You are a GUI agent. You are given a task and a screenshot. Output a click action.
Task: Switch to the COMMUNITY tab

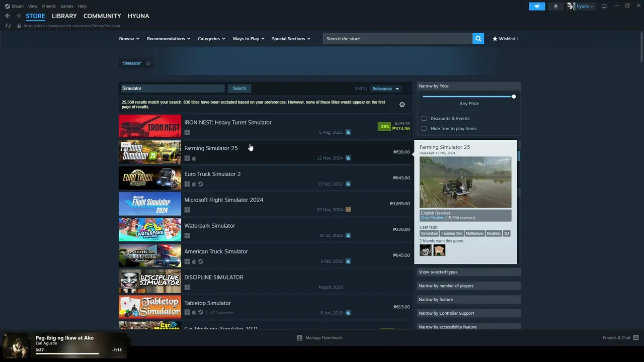[102, 16]
